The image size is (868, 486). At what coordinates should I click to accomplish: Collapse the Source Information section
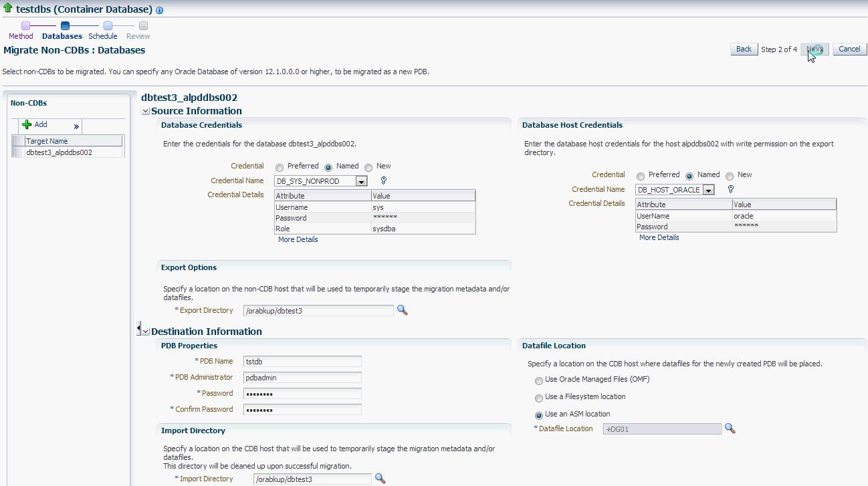click(x=144, y=110)
